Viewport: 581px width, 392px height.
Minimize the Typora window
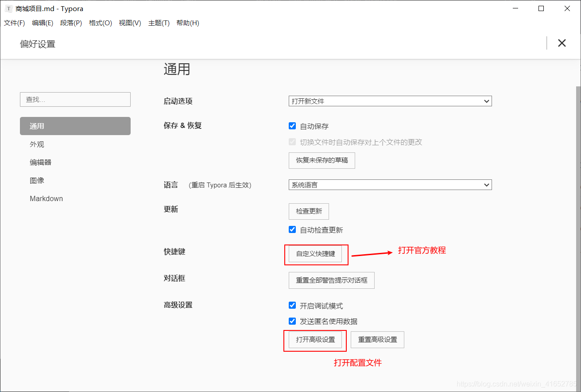515,8
